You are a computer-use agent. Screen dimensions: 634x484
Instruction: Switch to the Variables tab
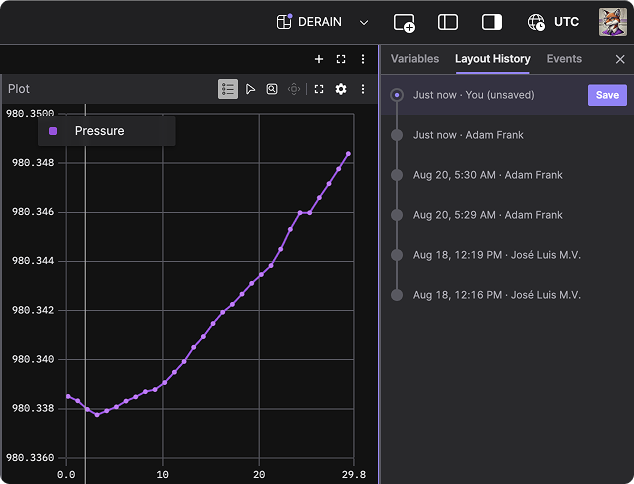tap(415, 59)
